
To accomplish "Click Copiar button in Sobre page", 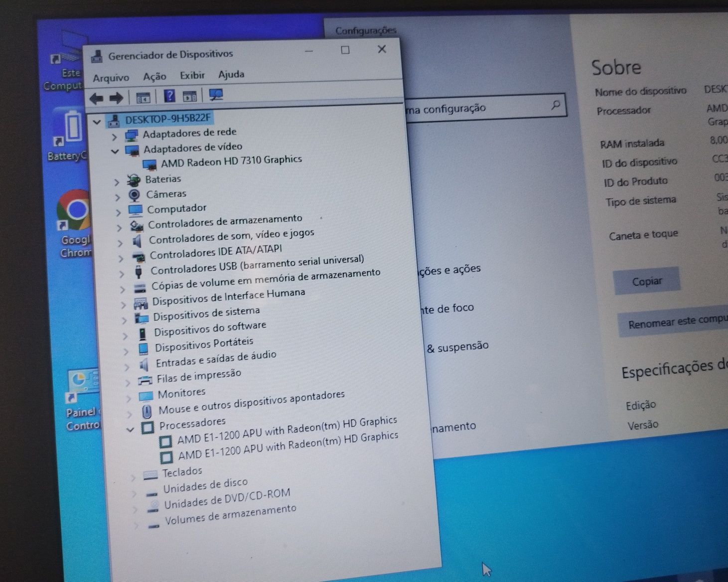I will coord(647,282).
